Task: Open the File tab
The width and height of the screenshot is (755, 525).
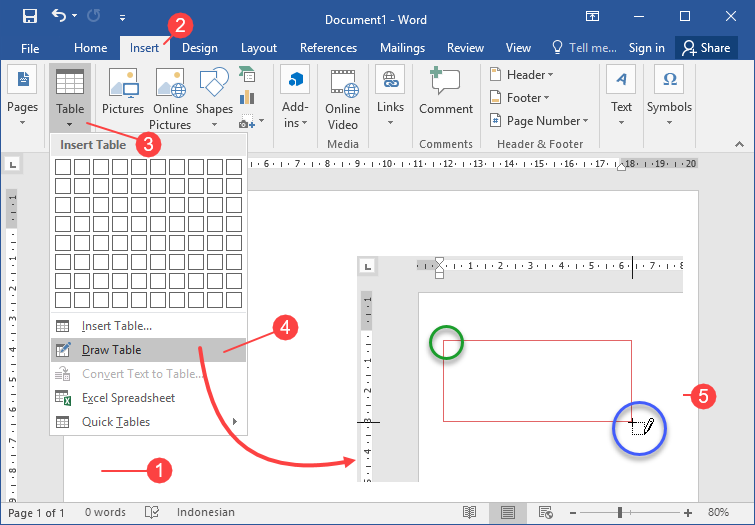Action: click(x=30, y=48)
